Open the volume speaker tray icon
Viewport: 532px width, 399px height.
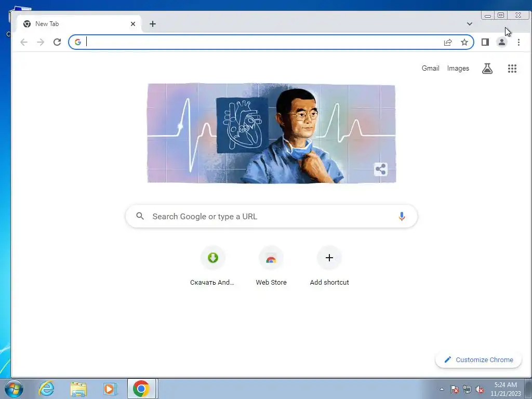[480, 389]
